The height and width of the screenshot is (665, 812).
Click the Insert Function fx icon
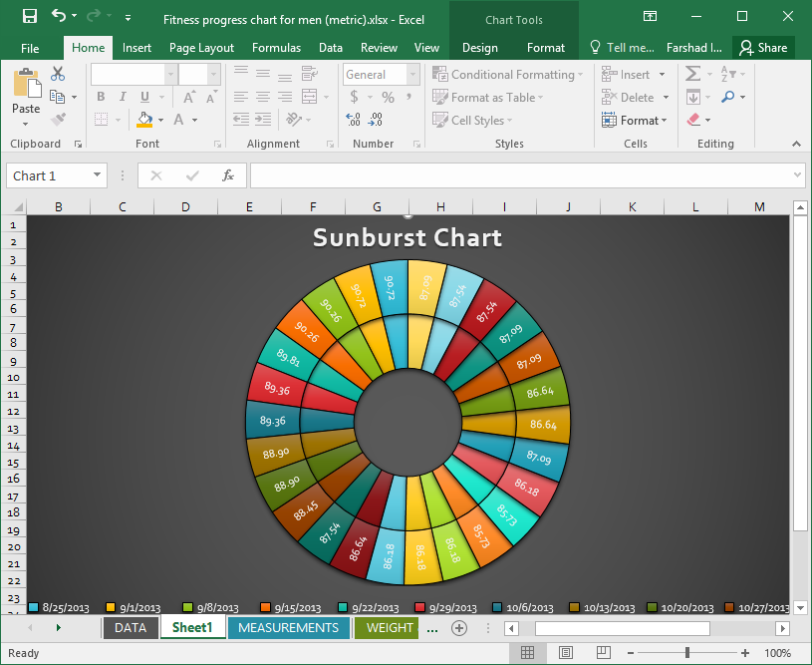pyautogui.click(x=228, y=175)
